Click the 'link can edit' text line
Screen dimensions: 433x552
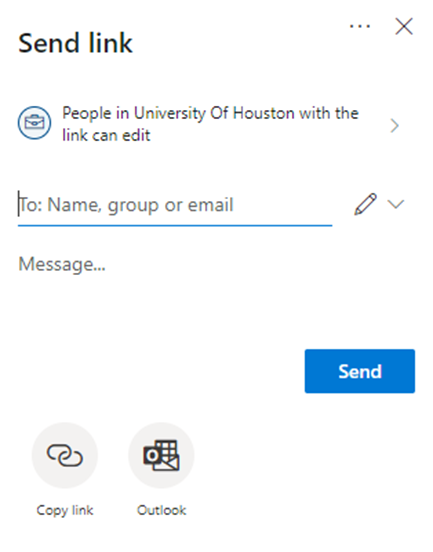[x=106, y=135]
